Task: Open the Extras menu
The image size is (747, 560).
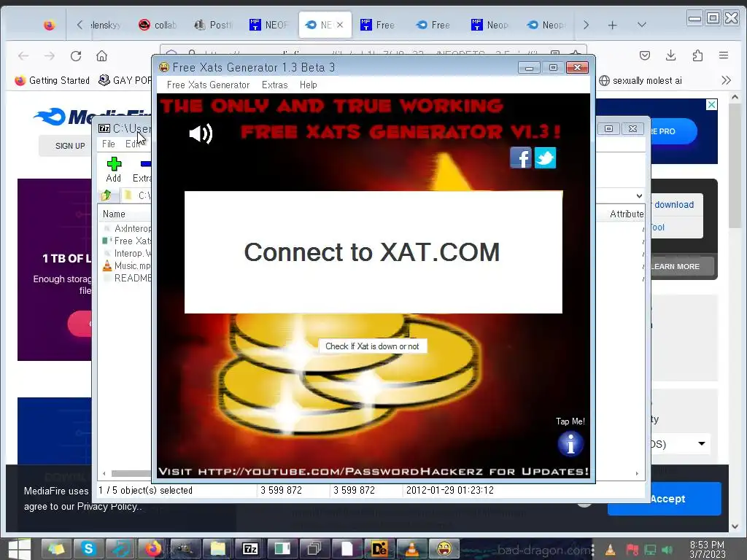Action: 275,85
